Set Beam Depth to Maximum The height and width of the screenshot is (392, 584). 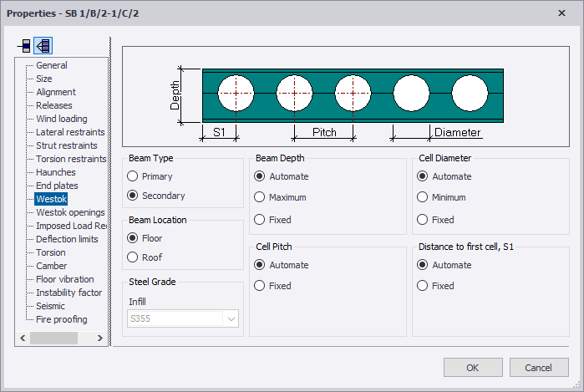tap(260, 197)
